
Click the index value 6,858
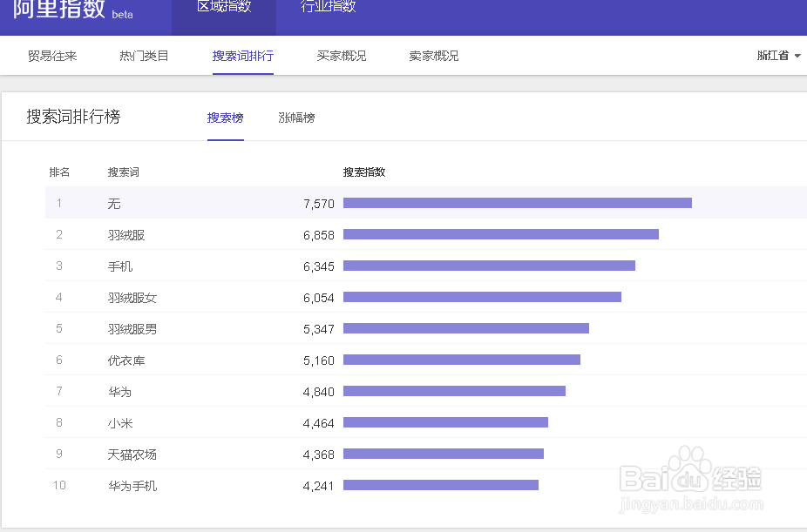point(319,235)
